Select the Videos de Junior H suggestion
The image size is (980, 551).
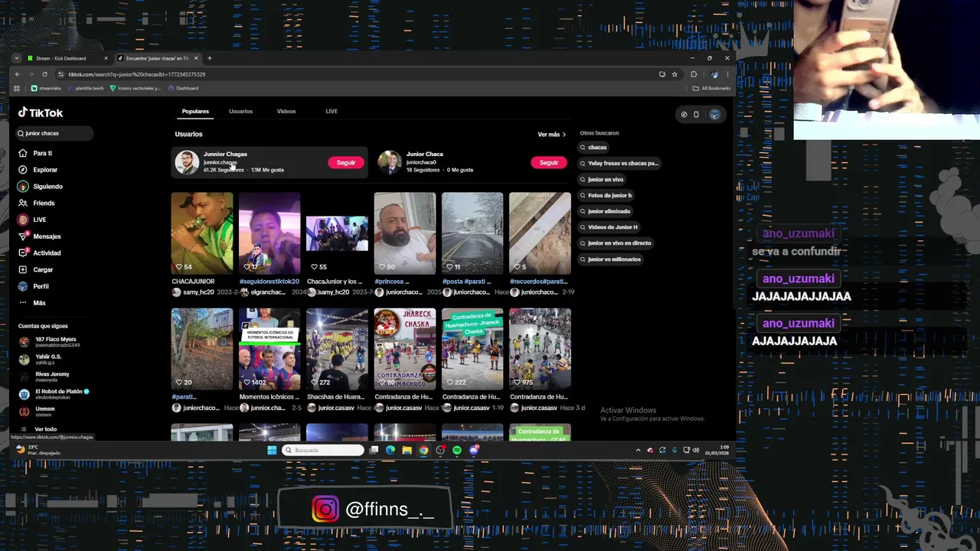point(609,227)
